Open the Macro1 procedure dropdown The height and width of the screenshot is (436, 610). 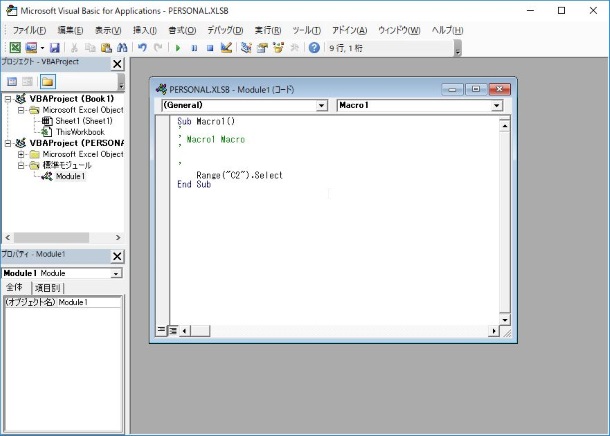(496, 105)
